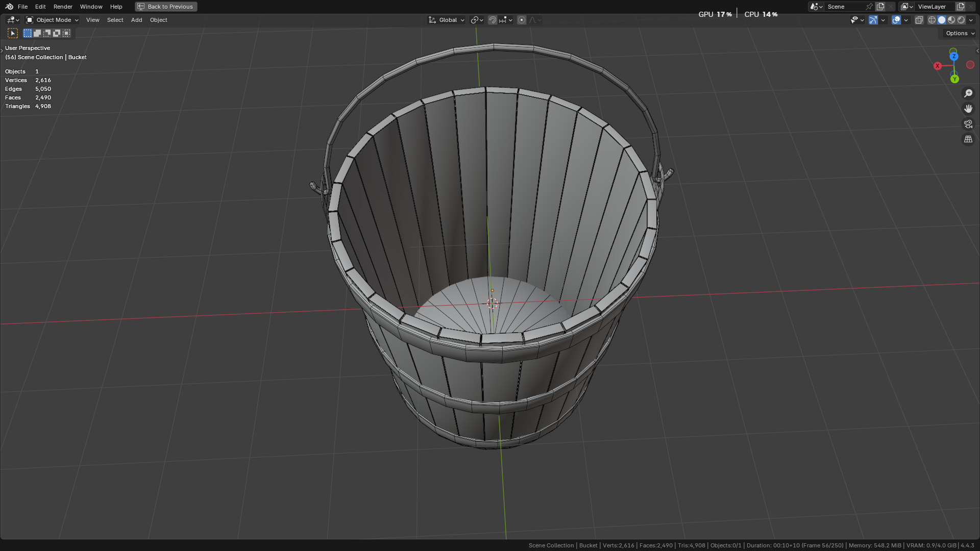Image resolution: width=980 pixels, height=551 pixels.
Task: Choose Extend existing selection mode
Action: [37, 33]
